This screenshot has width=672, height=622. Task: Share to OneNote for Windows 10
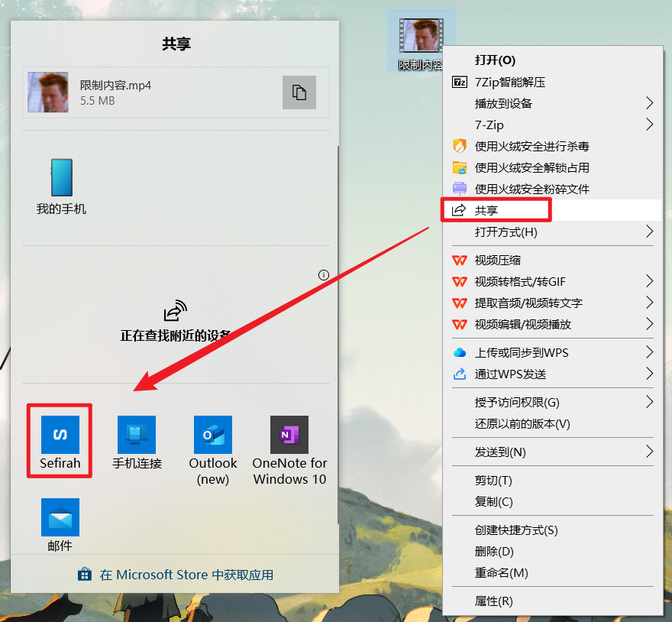289,450
